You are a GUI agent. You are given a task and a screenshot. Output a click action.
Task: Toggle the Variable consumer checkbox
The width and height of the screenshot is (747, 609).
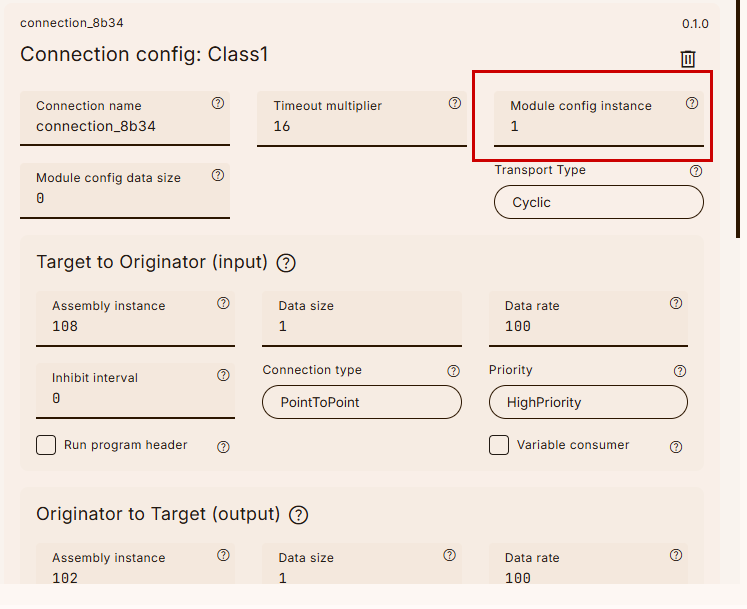[499, 445]
